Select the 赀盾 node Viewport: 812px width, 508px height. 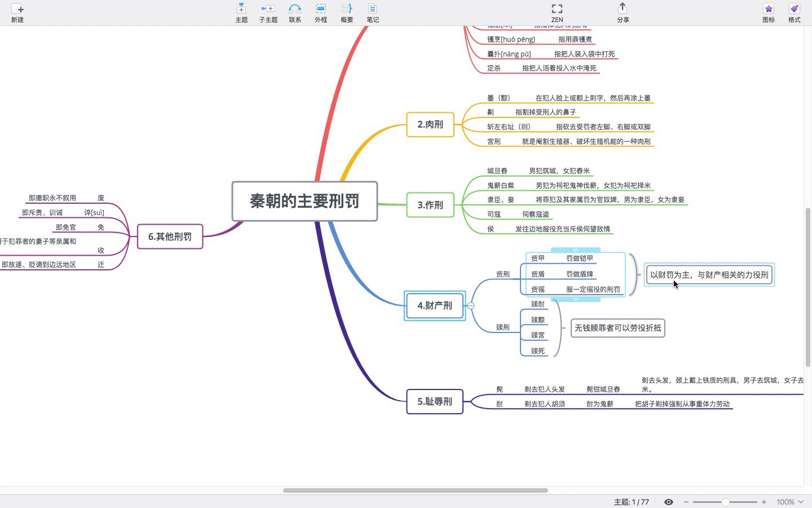click(x=538, y=274)
